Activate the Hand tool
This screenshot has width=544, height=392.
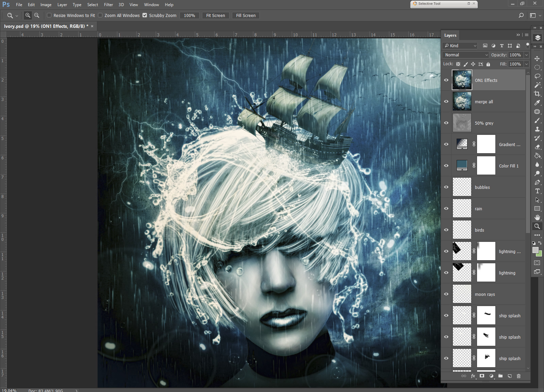[537, 217]
